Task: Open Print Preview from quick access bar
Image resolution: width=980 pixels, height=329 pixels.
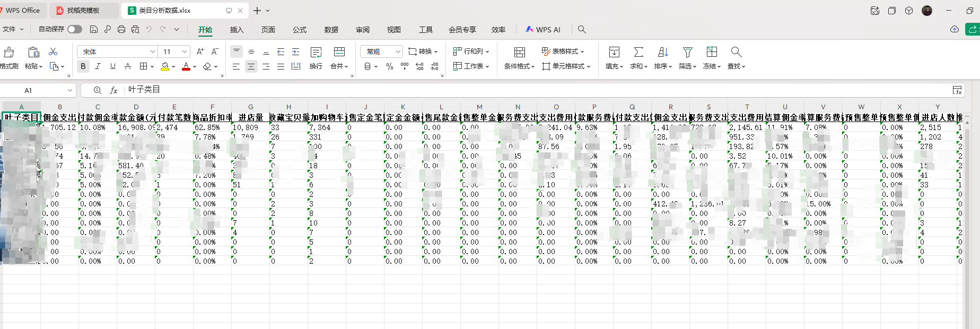Action: 135,30
